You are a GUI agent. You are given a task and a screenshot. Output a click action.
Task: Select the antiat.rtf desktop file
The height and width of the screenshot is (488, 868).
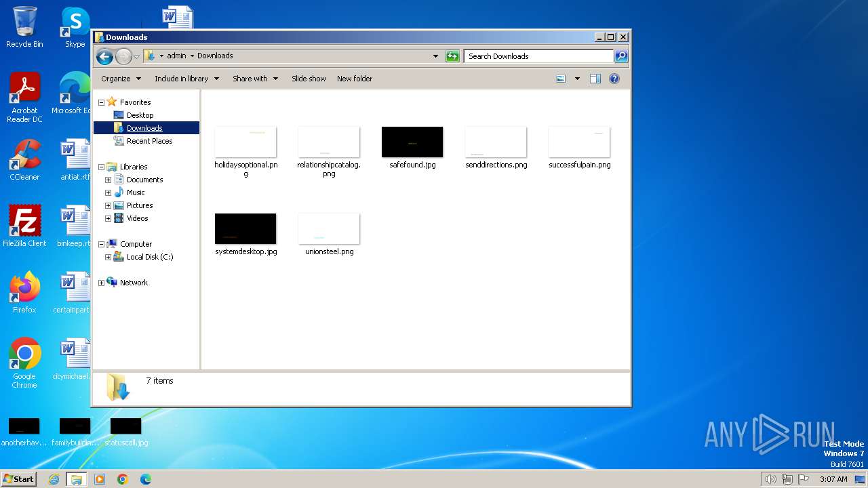[75, 160]
